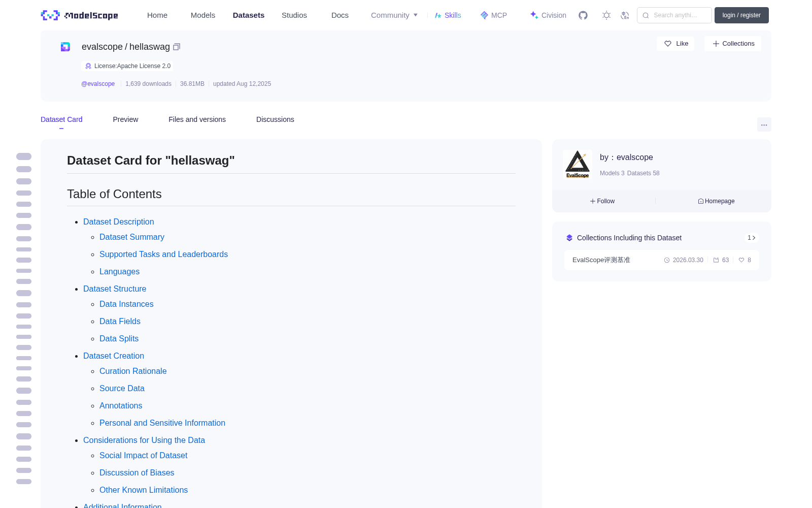
Task: Switch to the Preview tab
Action: (x=125, y=119)
